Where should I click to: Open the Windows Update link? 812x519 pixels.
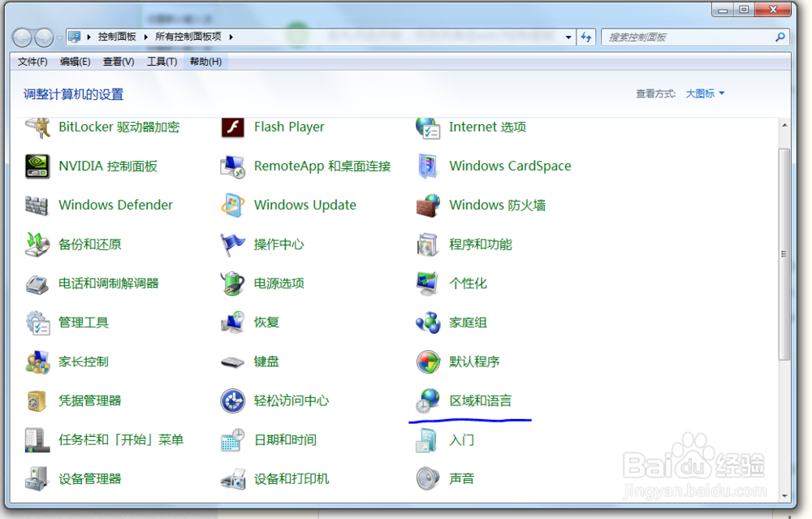305,205
